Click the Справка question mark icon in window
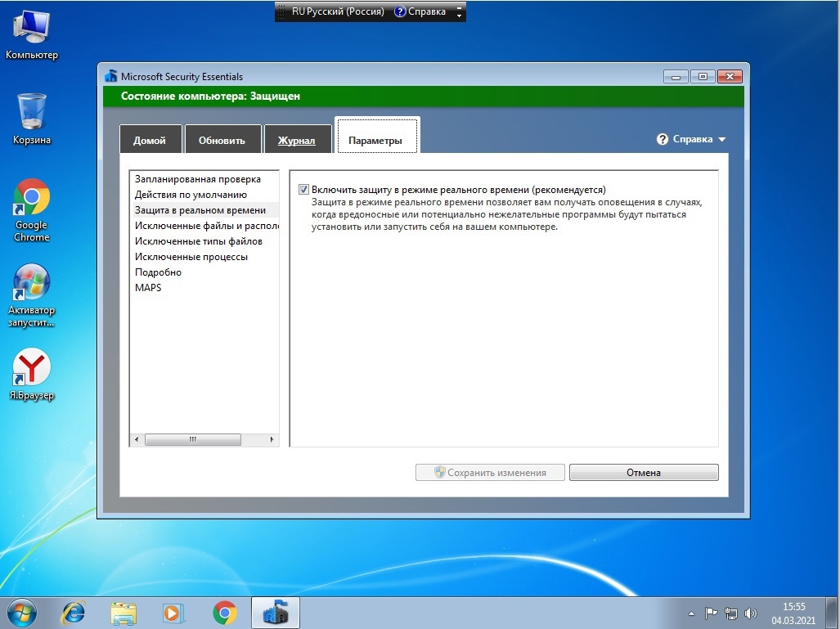 663,139
